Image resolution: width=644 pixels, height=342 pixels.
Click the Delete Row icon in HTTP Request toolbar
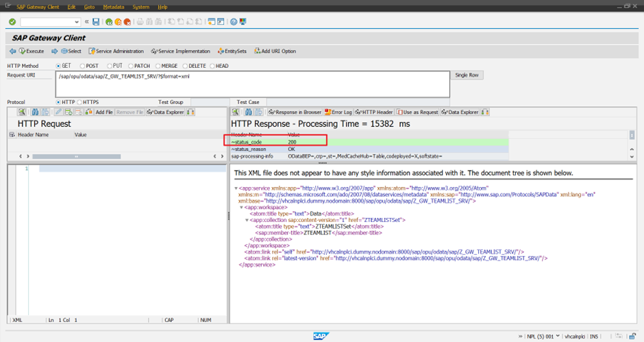[79, 112]
